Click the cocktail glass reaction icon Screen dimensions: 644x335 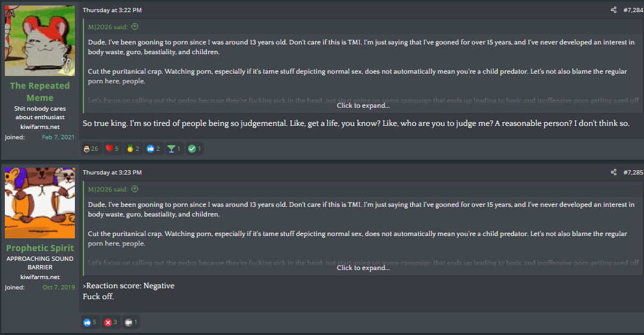(171, 148)
